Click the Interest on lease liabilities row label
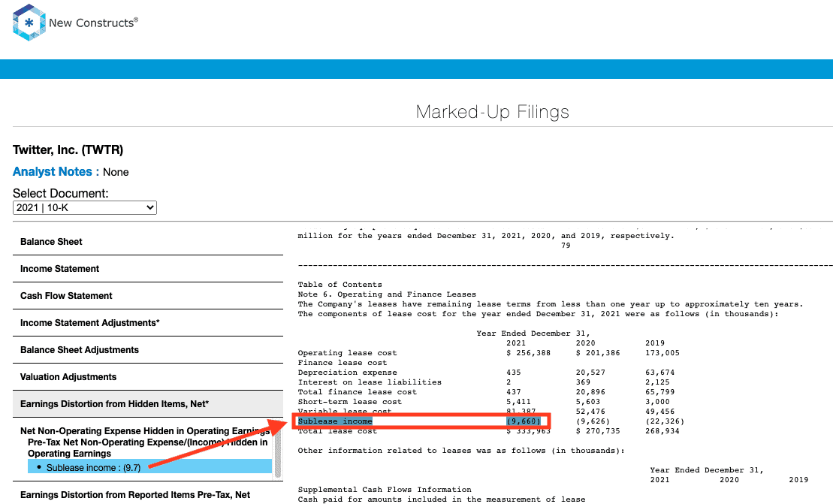The image size is (833, 504). [370, 382]
